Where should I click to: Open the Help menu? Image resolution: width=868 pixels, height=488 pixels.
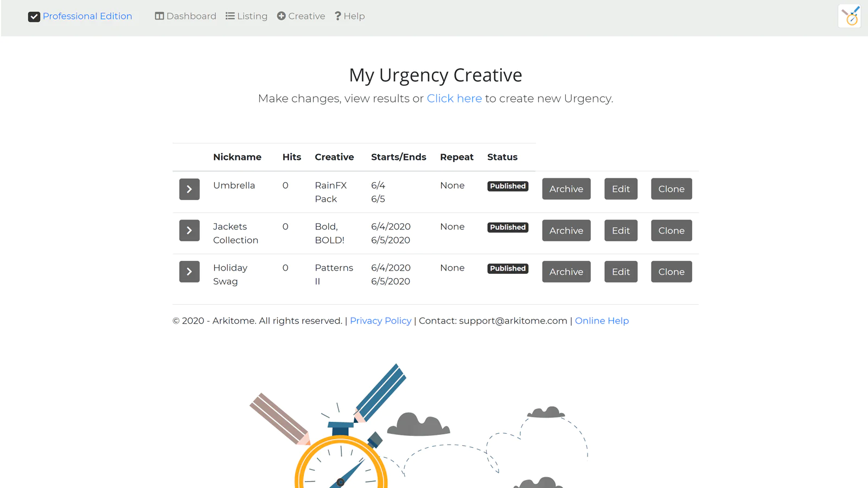(x=350, y=16)
